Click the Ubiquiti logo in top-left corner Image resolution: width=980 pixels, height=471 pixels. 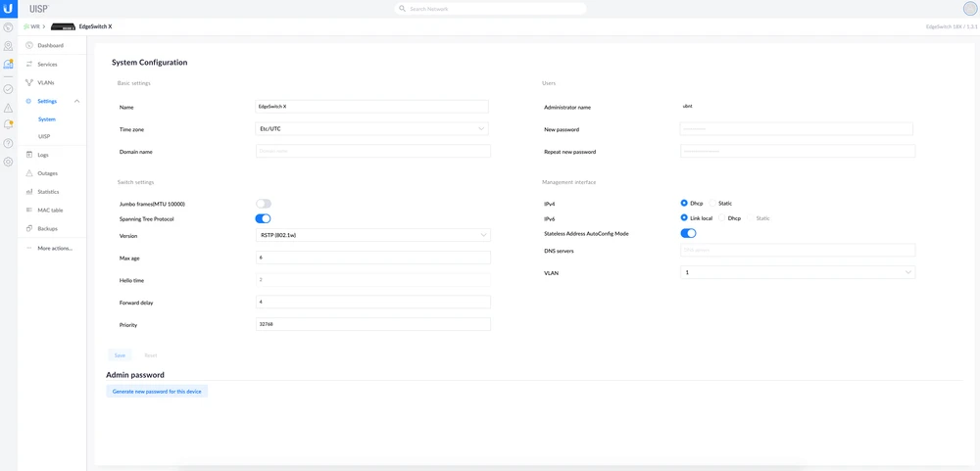8,9
